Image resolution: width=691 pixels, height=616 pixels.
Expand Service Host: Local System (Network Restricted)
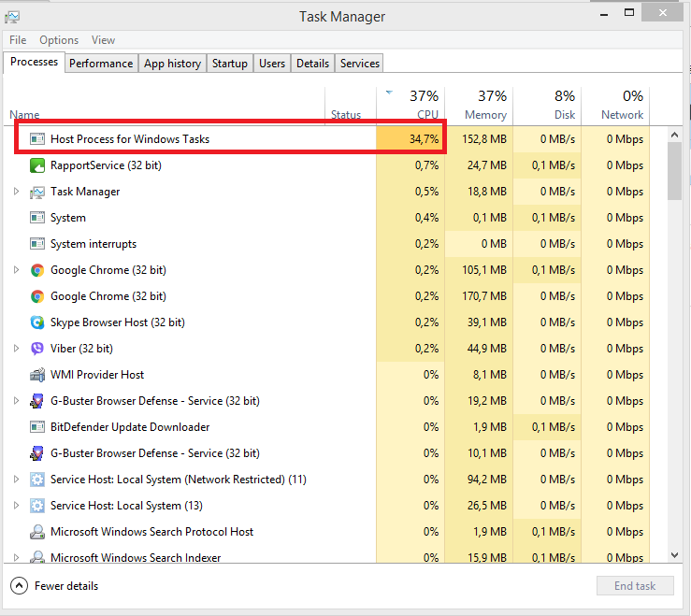[x=16, y=479]
